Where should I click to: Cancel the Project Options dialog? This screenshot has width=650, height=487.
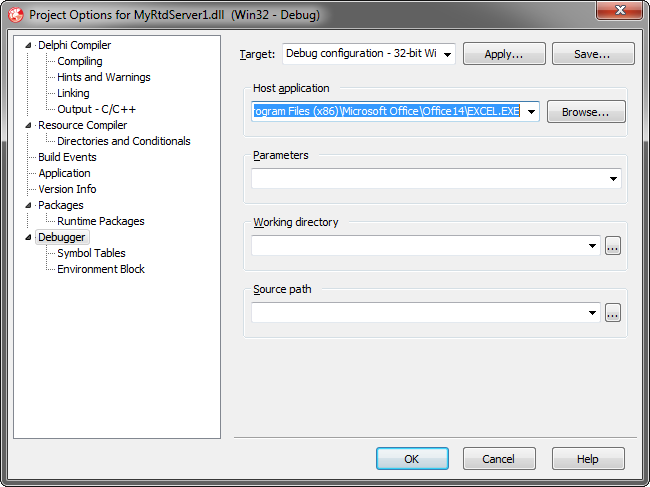pos(499,459)
